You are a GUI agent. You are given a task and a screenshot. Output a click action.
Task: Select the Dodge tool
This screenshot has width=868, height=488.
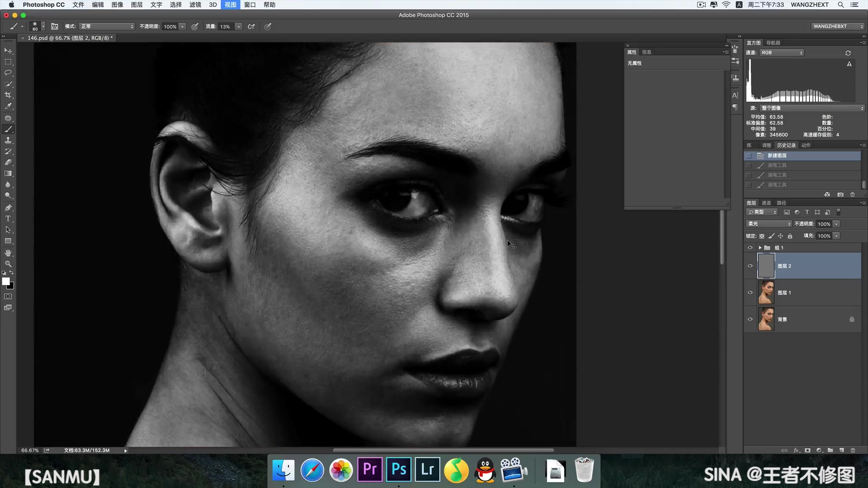pos(8,196)
